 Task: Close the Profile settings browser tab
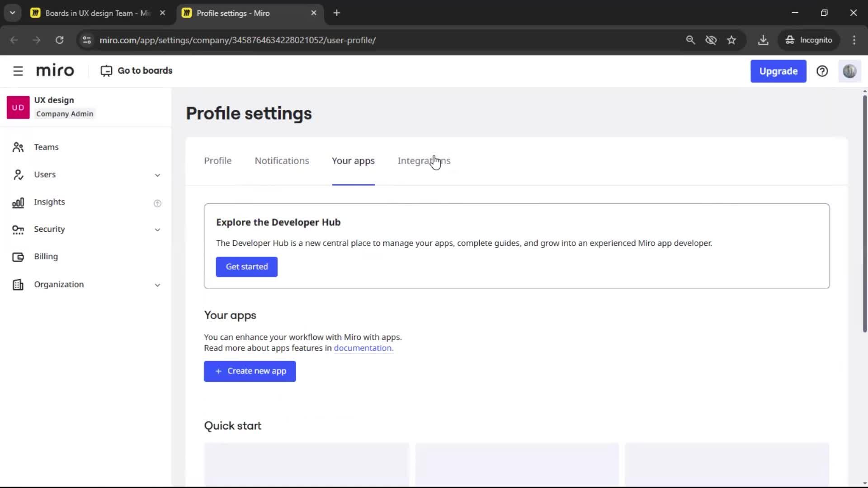[314, 13]
